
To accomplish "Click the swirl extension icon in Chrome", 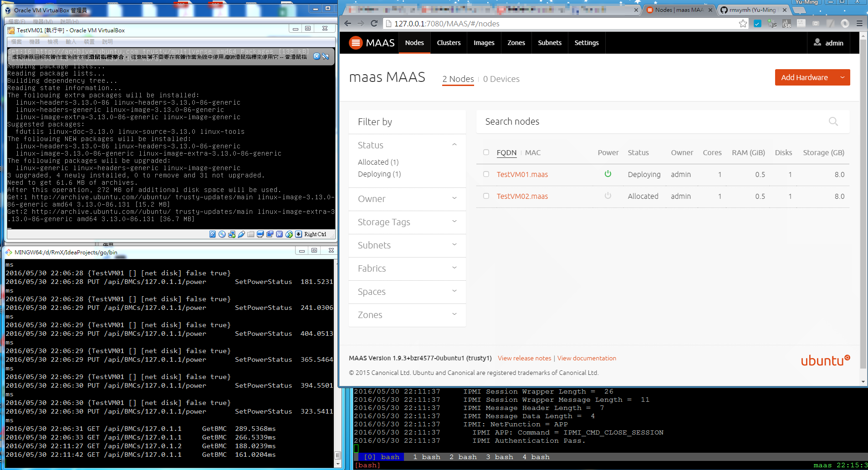I will [x=845, y=24].
